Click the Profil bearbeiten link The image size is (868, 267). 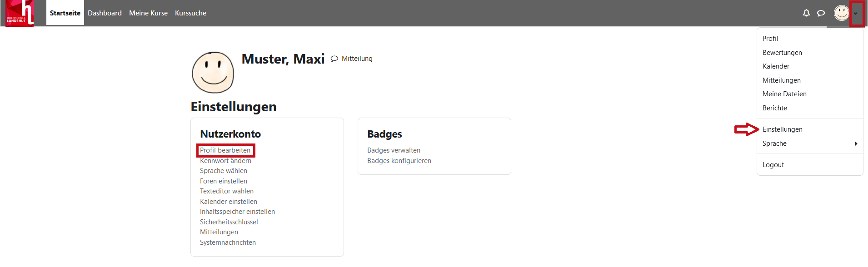pos(225,150)
